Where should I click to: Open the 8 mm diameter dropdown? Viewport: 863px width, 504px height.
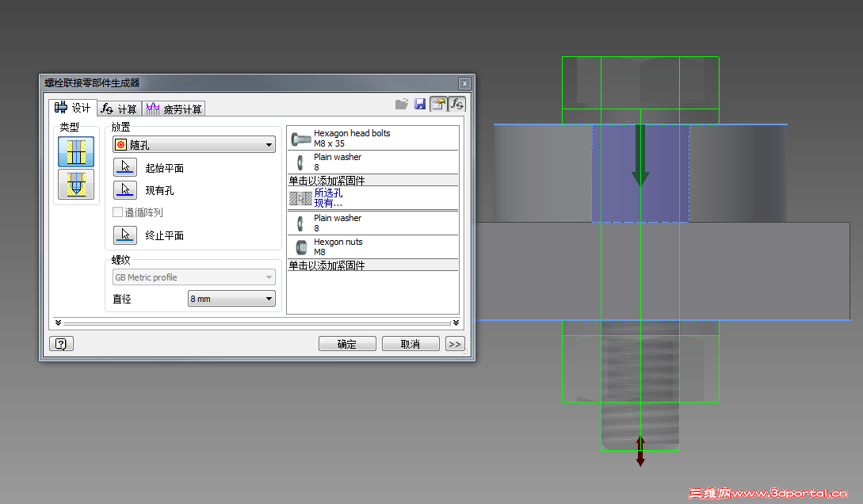[x=231, y=299]
